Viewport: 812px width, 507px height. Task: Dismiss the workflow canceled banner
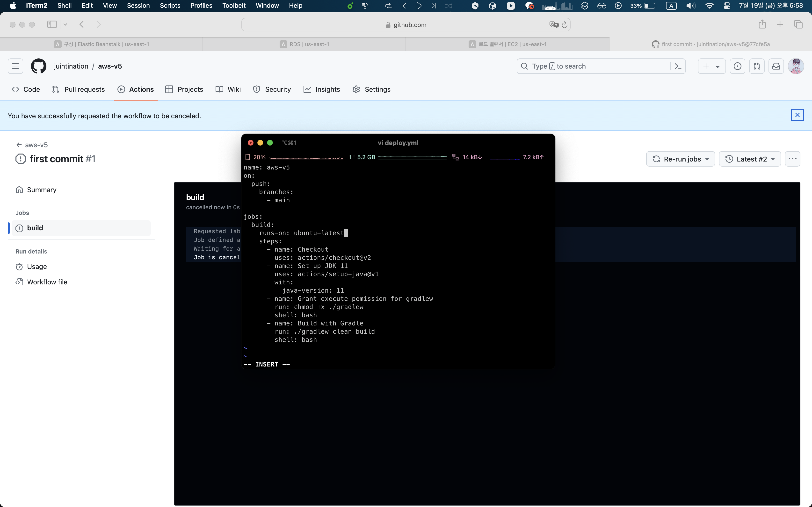click(x=797, y=115)
